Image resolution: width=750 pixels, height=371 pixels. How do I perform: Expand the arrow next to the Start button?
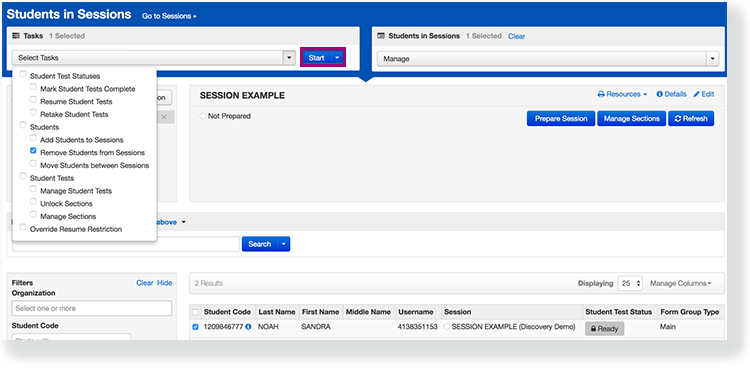pyautogui.click(x=337, y=58)
